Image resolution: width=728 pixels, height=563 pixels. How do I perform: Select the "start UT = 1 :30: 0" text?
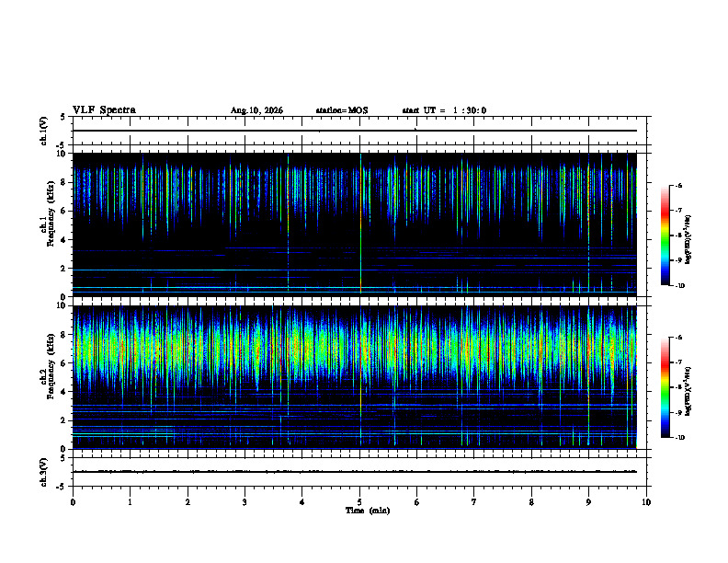(444, 110)
